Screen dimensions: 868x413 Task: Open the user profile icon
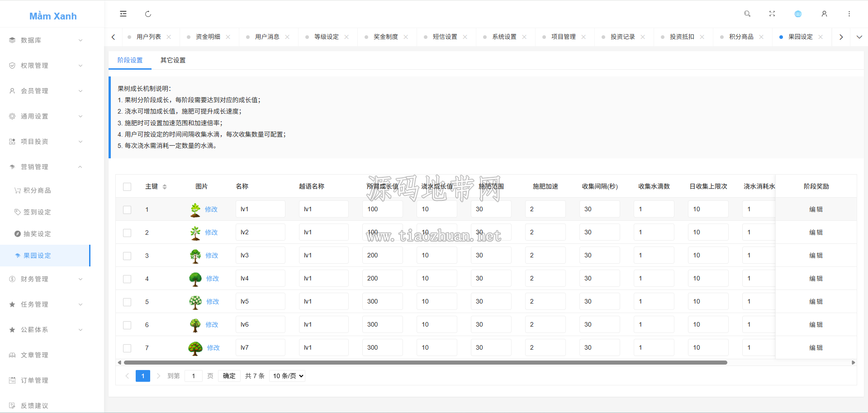[x=824, y=14]
